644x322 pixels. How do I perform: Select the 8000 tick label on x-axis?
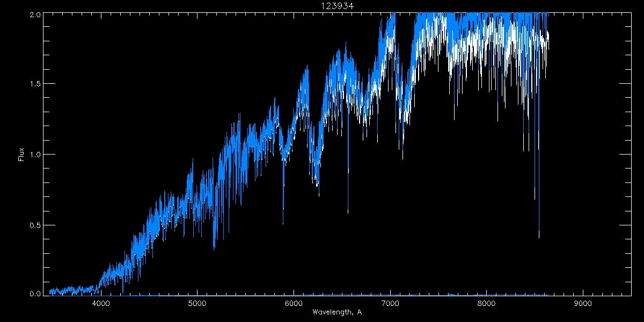click(x=486, y=303)
